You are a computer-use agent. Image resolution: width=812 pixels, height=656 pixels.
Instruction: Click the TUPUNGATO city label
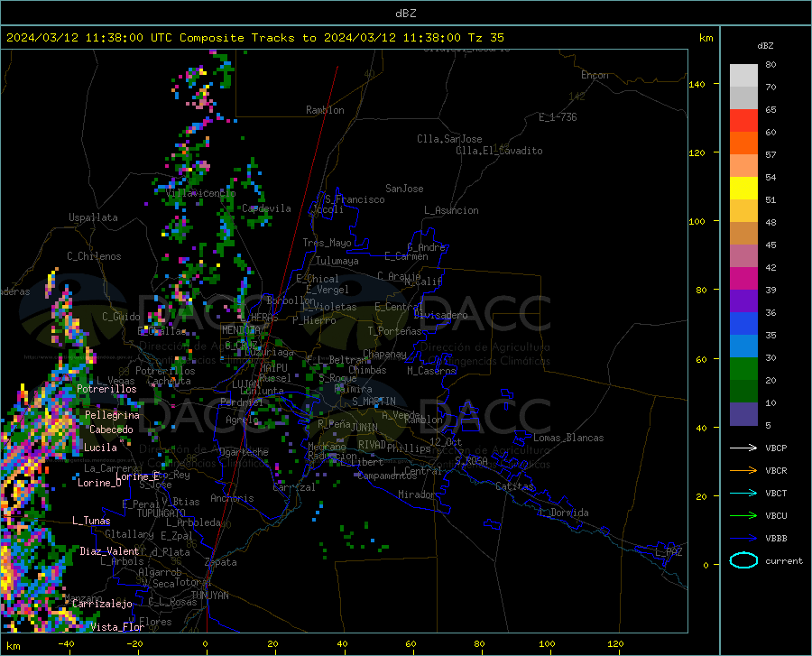click(x=161, y=513)
